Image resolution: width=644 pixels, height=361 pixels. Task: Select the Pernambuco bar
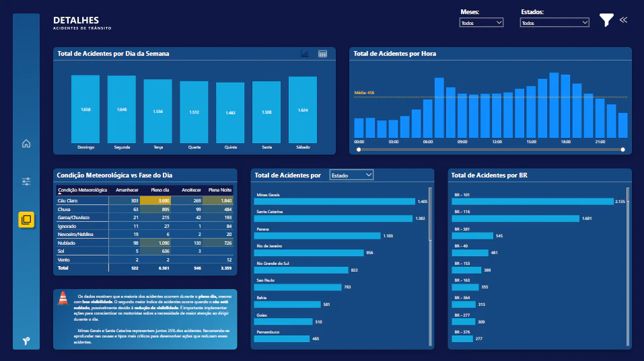tap(282, 339)
